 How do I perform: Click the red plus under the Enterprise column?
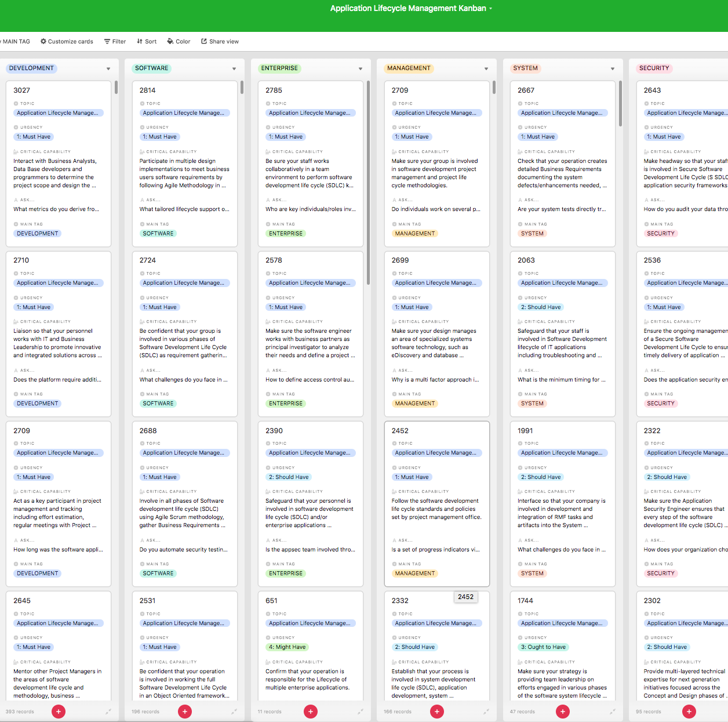(311, 712)
